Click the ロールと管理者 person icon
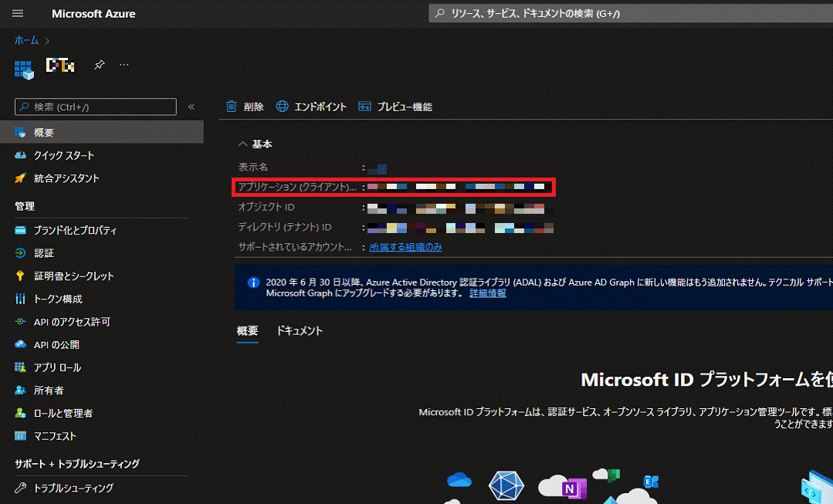Image resolution: width=833 pixels, height=504 pixels. (20, 413)
